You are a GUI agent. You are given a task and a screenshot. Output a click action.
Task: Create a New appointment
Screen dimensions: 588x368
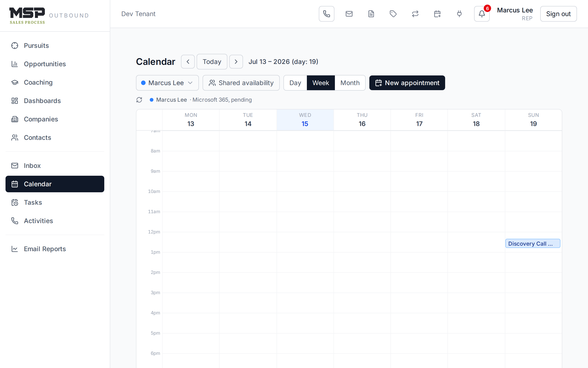pyautogui.click(x=407, y=83)
